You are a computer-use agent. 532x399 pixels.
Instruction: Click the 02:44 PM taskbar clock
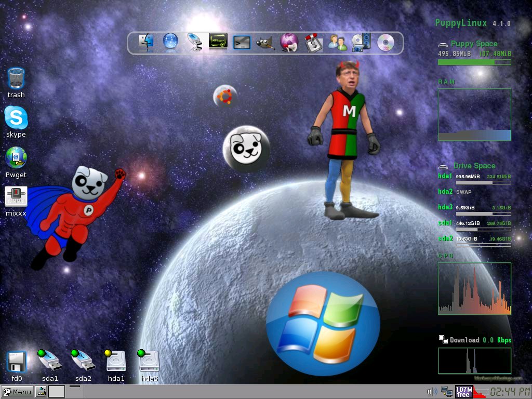point(510,392)
